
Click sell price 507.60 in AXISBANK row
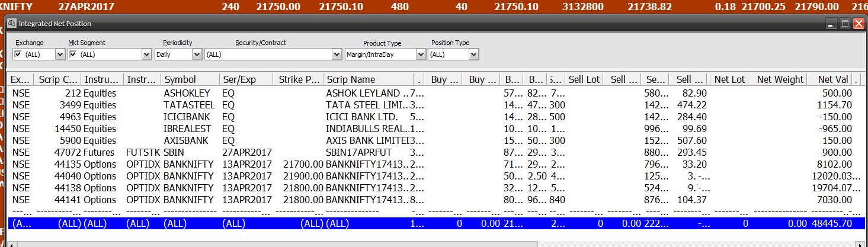tap(691, 140)
